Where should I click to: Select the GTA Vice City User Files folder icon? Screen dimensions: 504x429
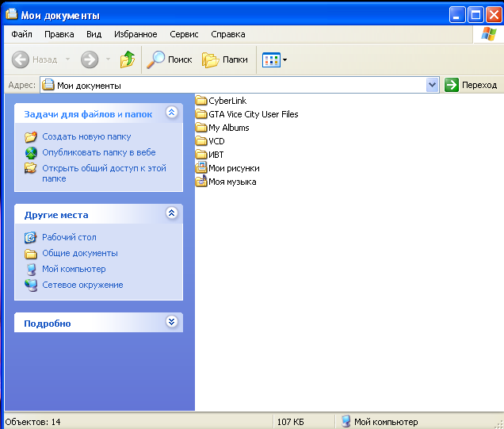coord(201,114)
